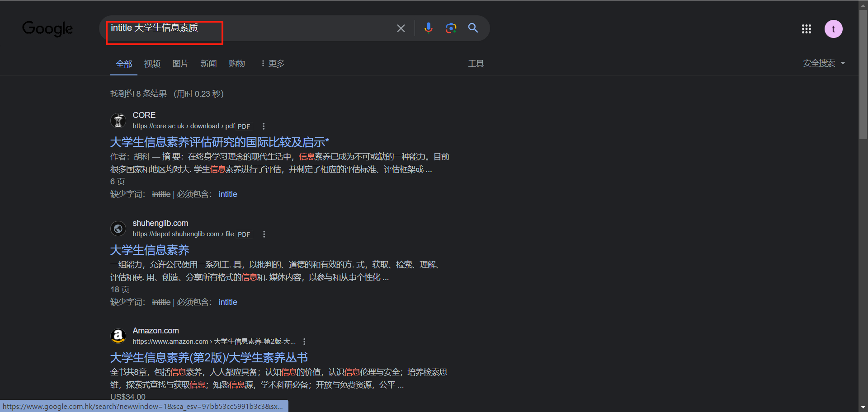Open more options for CORE result
This screenshot has width=868, height=412.
click(x=264, y=126)
